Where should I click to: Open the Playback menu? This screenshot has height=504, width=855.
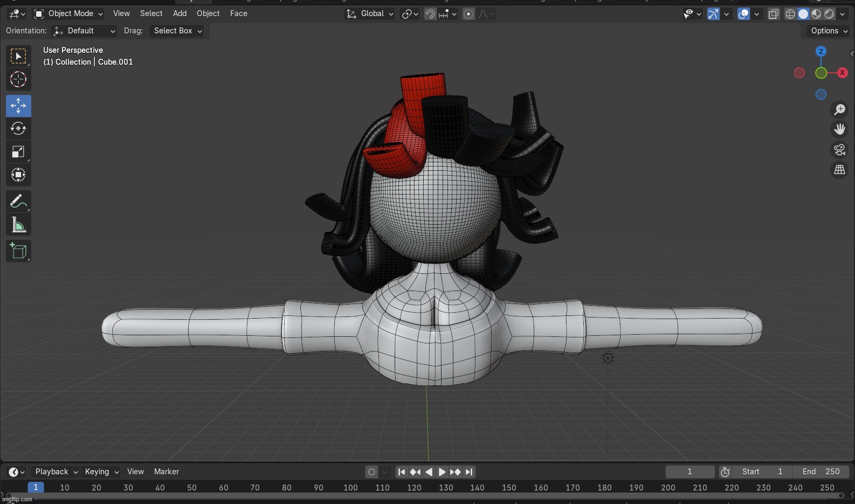pyautogui.click(x=56, y=472)
